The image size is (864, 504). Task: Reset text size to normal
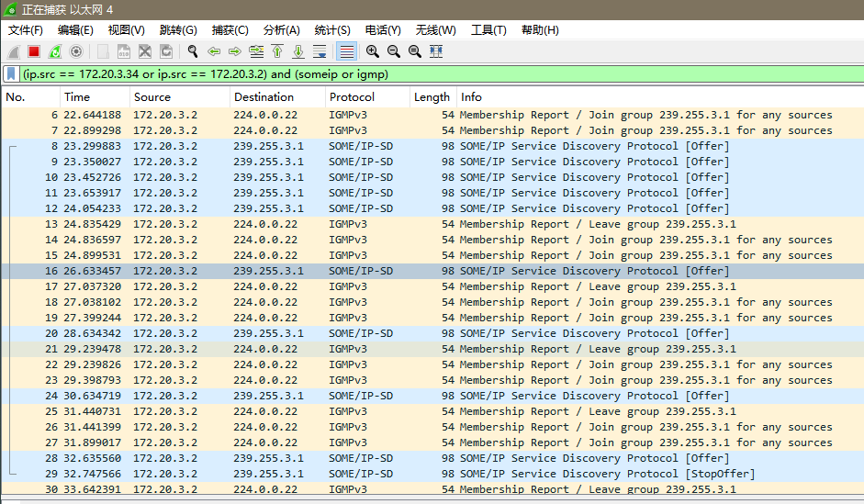415,51
